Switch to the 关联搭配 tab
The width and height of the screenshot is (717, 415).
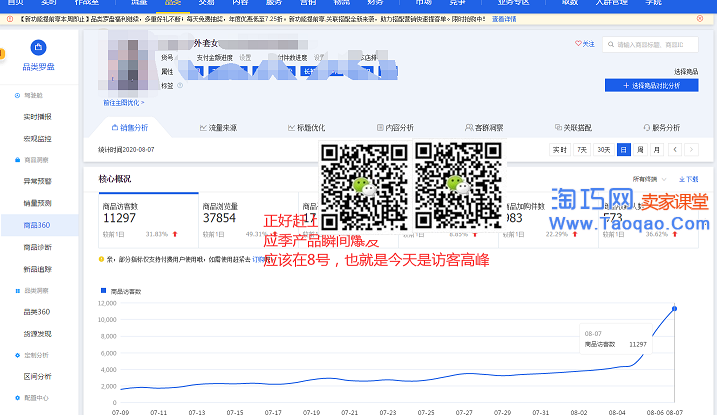coord(573,128)
